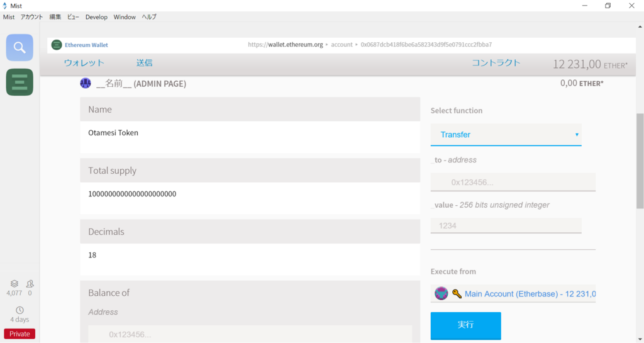This screenshot has height=343, width=644.
Task: Click the Ethereum Wallet title link
Action: coord(86,45)
